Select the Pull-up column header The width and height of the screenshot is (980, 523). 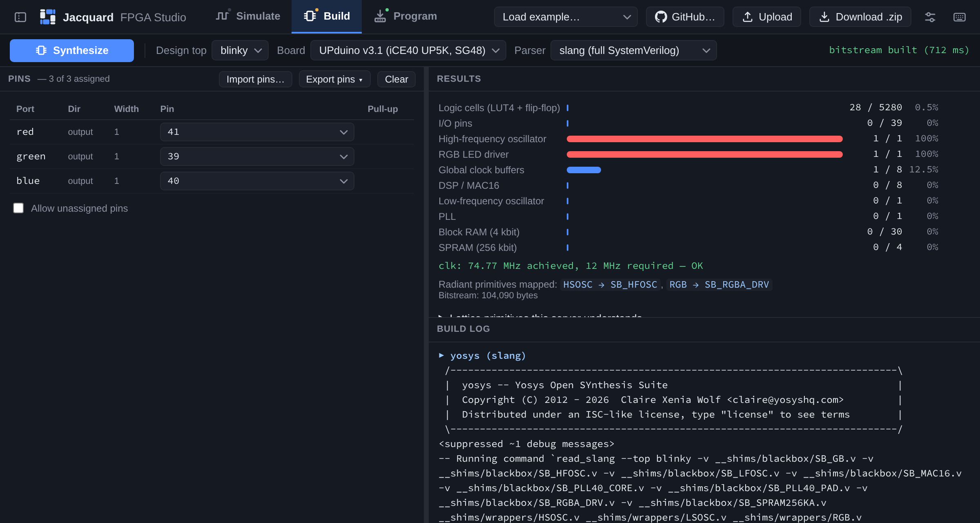(383, 109)
